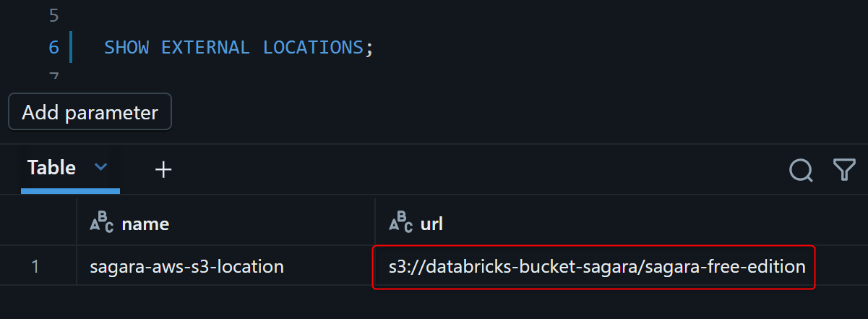This screenshot has height=319, width=868.
Task: Place cursor on the LOCATIONS keyword
Action: pyautogui.click(x=312, y=48)
